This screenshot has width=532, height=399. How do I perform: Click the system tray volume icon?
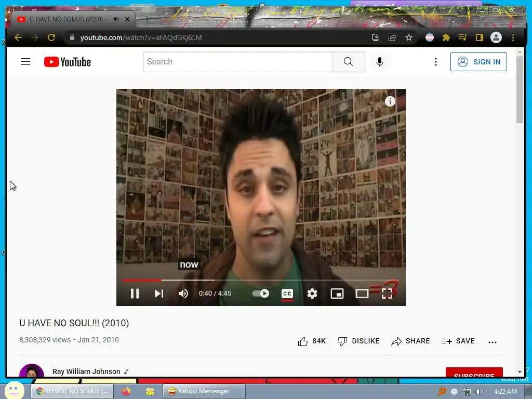[479, 392]
